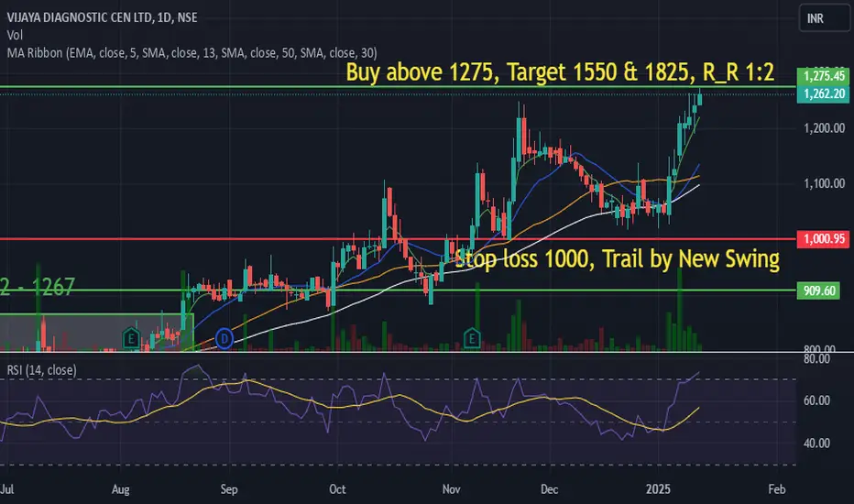
Task: Click the VIJAYA DIAGNOSTIC CEN LTD symbol title
Action: (103, 17)
